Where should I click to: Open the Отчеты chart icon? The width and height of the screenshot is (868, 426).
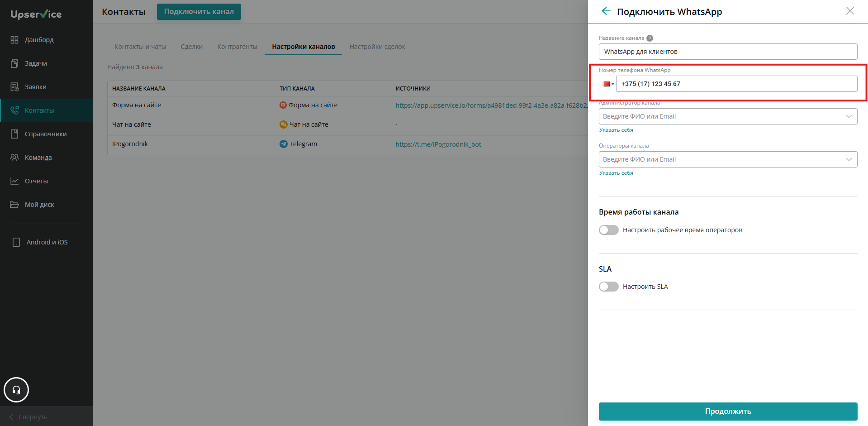(x=14, y=181)
